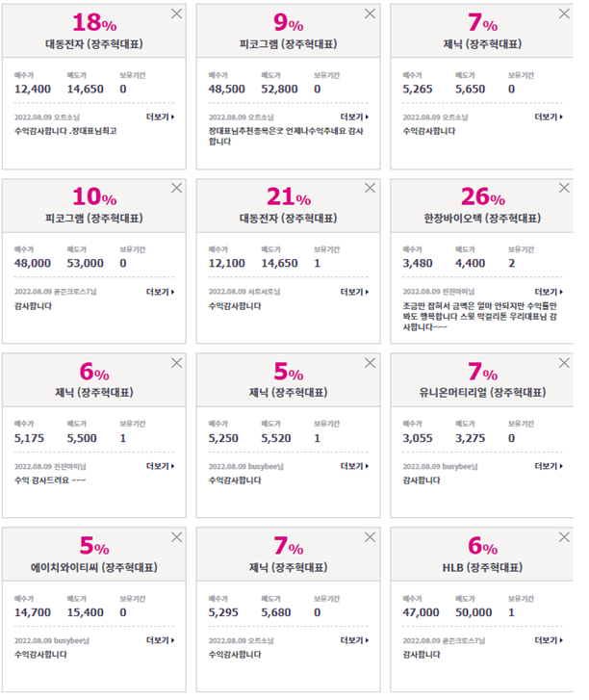This screenshot has width=589, height=700.
Task: Close the 유니온머티리얼 7% card
Action: click(x=564, y=363)
